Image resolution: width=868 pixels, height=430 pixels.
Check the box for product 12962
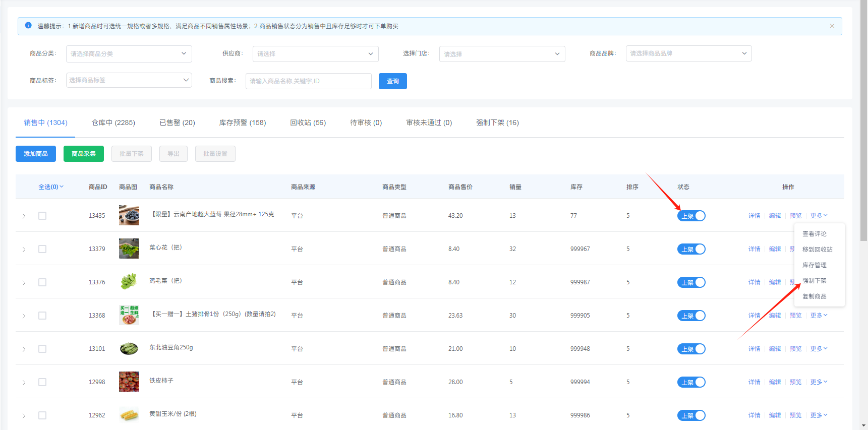click(42, 415)
